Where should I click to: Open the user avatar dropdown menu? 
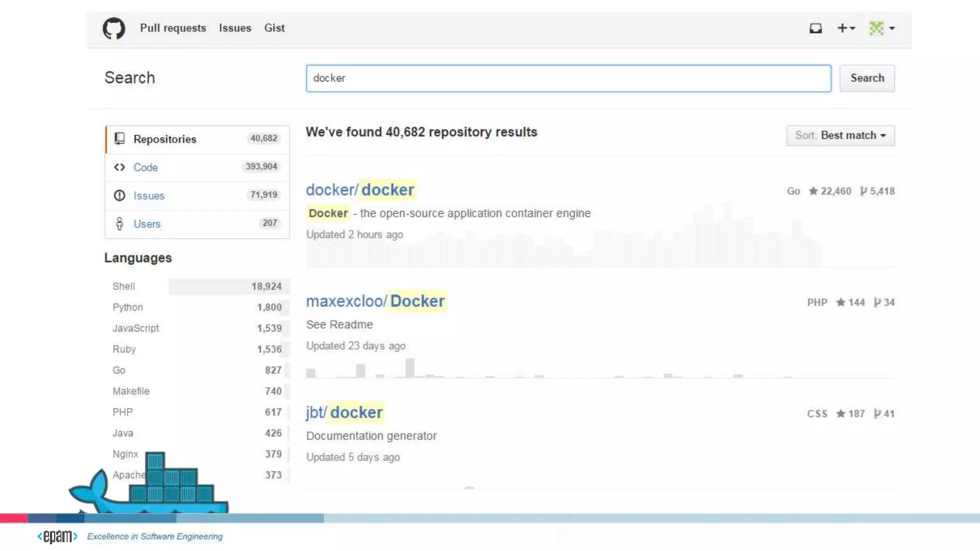[882, 28]
